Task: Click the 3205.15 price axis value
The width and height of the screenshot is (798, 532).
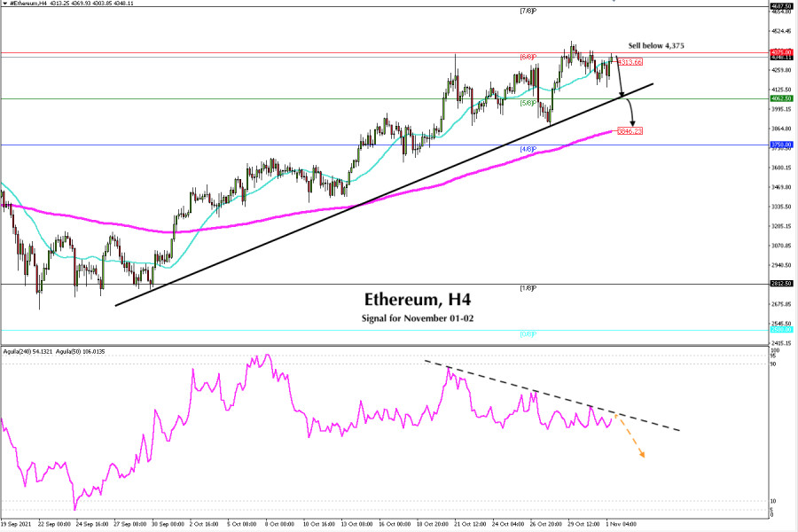Action: [x=781, y=226]
